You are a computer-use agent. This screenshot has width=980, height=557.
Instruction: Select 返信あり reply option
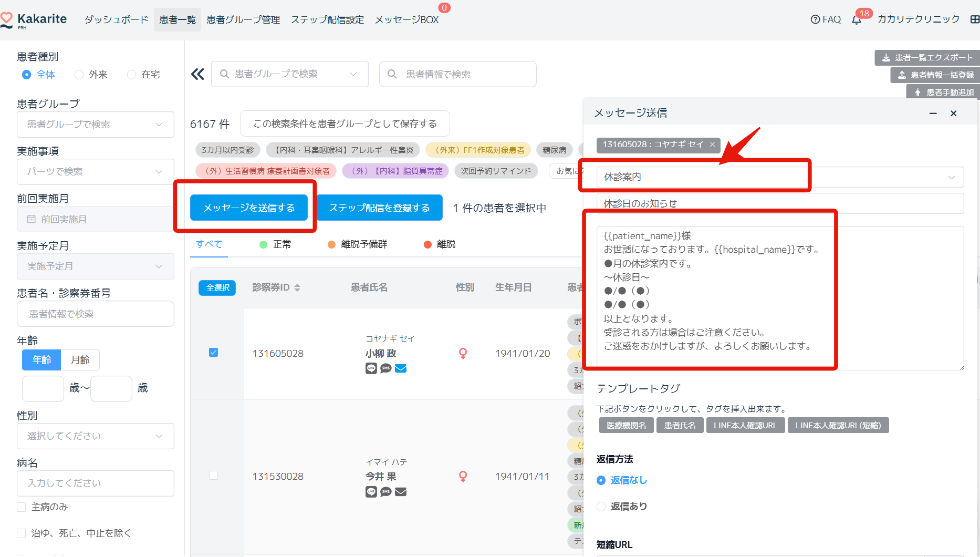pyautogui.click(x=601, y=507)
